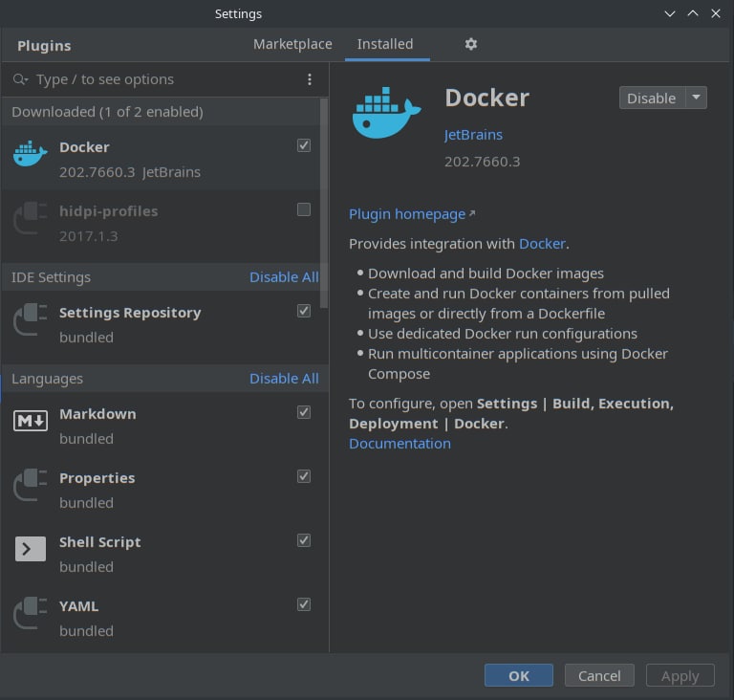Click the Settings Repository plug icon
Screen dimensions: 734x700
(31, 319)
